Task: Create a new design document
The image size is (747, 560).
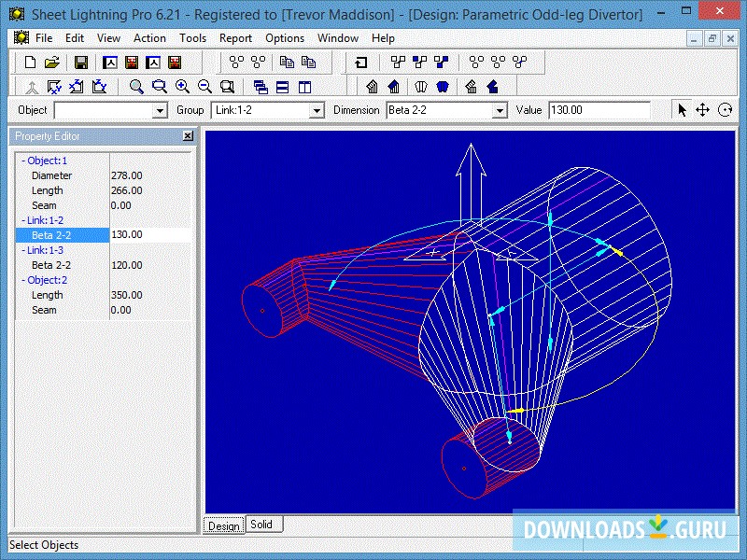Action: (x=32, y=63)
